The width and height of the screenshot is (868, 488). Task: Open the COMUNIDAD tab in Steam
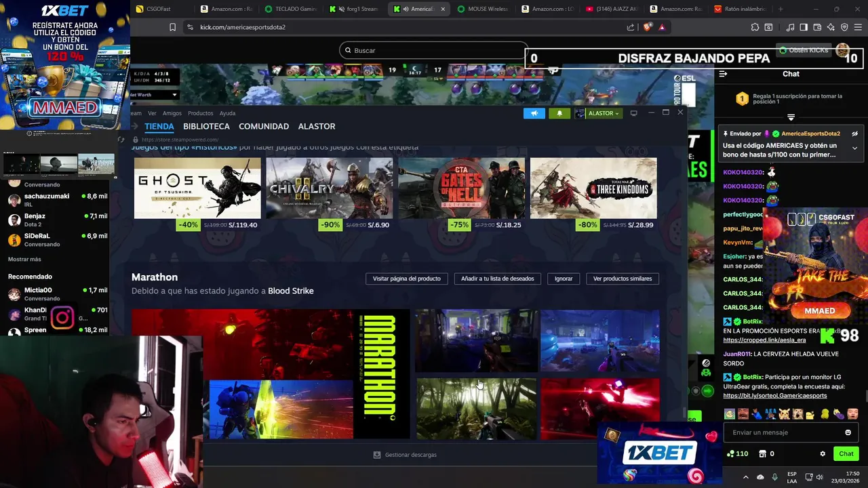click(x=264, y=127)
